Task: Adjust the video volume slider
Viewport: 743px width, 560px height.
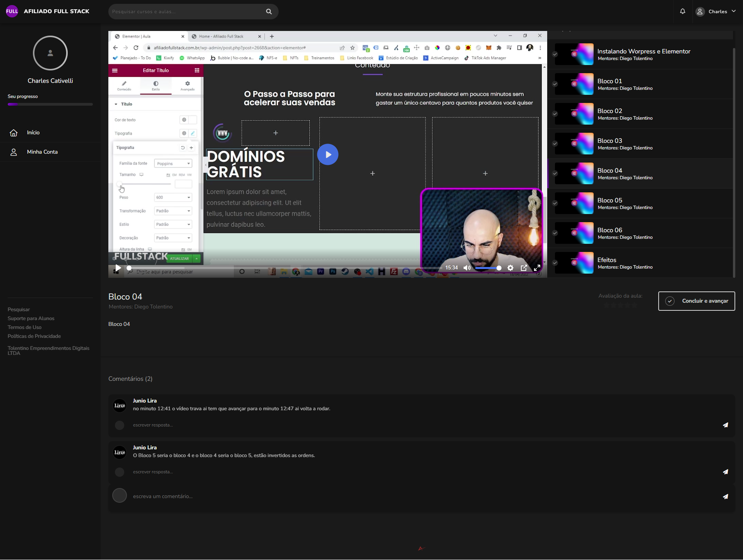Action: pos(488,268)
